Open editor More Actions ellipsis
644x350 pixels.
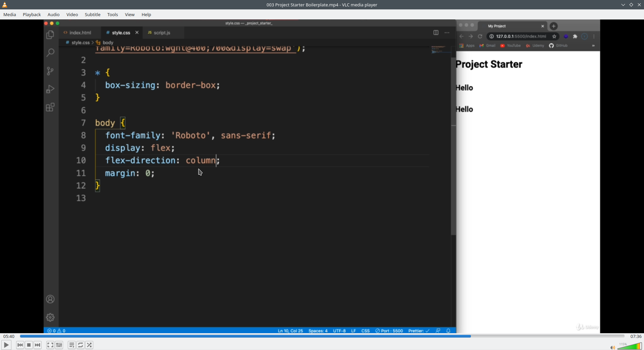[447, 33]
